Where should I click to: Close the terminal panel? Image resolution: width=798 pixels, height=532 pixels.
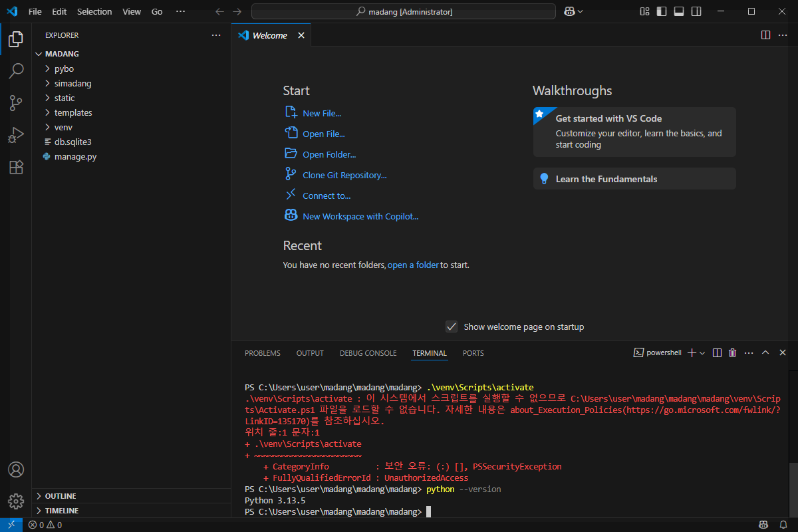tap(783, 353)
